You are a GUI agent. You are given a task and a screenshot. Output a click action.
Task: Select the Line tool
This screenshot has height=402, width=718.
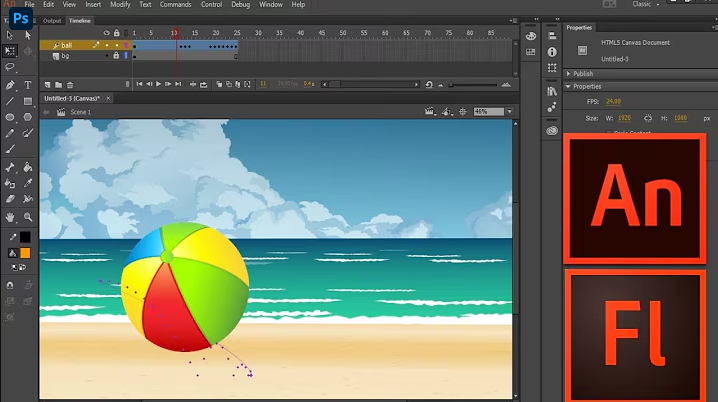pos(10,101)
